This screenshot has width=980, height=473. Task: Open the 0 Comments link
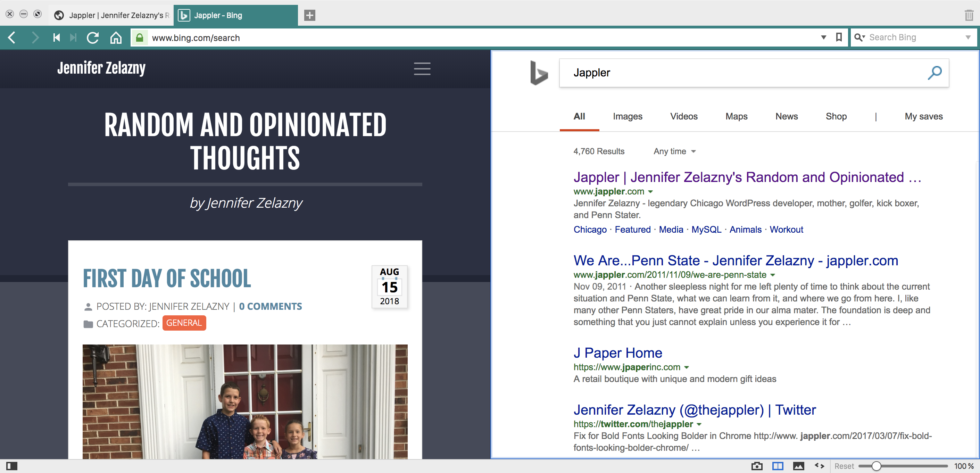coord(271,306)
